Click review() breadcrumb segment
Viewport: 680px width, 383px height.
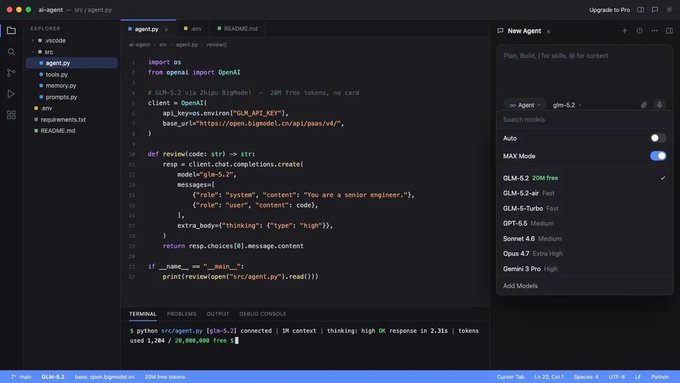pyautogui.click(x=216, y=45)
